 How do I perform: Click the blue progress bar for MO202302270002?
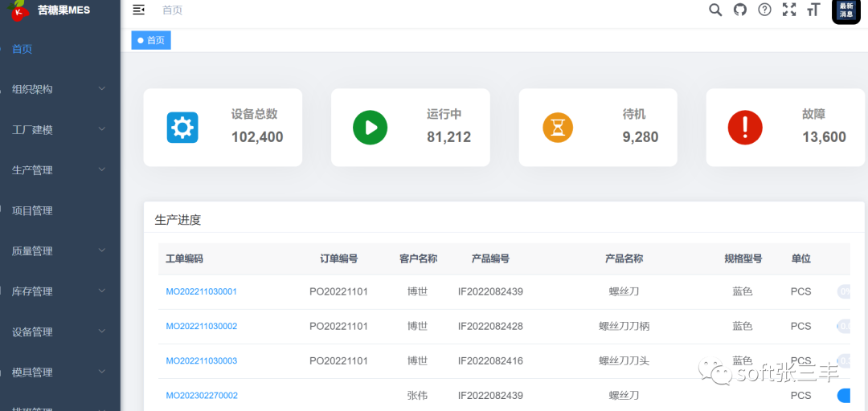click(844, 396)
